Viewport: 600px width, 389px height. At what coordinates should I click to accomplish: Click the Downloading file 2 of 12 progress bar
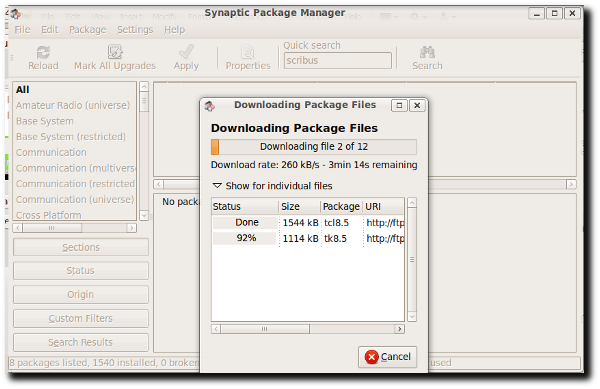click(x=314, y=146)
